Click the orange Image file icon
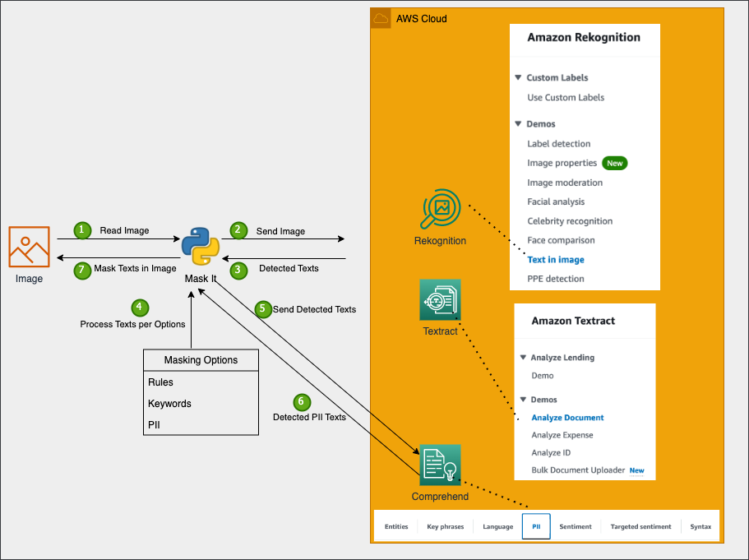 pos(29,247)
